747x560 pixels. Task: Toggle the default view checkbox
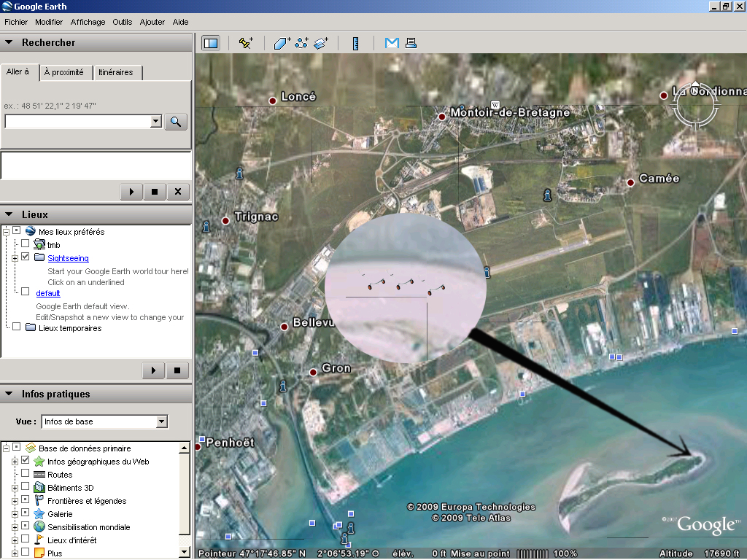(x=26, y=292)
